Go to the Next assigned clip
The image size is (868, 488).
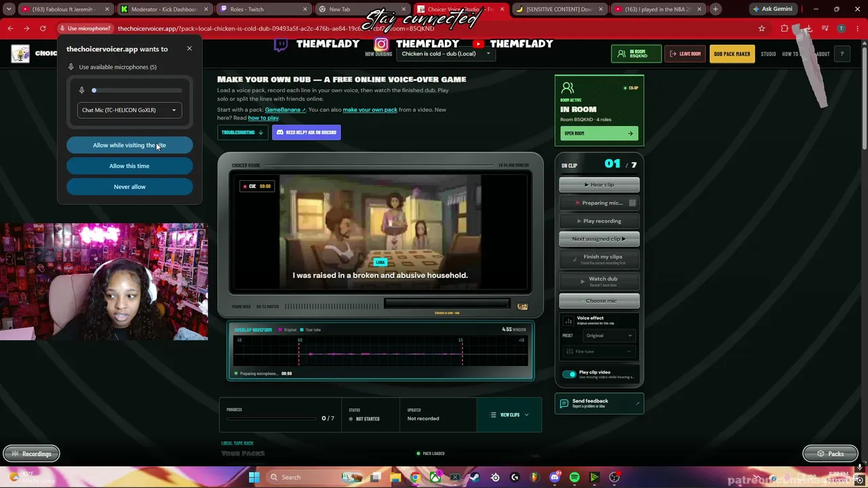pyautogui.click(x=599, y=239)
